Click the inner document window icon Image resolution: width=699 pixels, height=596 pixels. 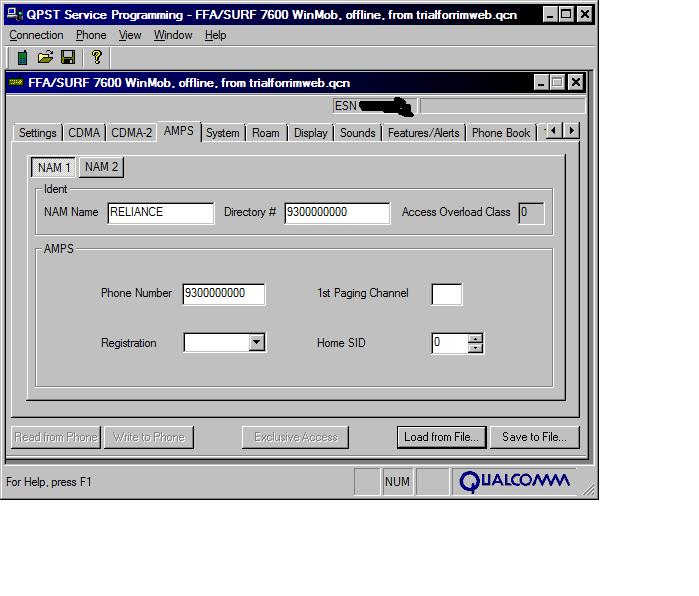16,83
